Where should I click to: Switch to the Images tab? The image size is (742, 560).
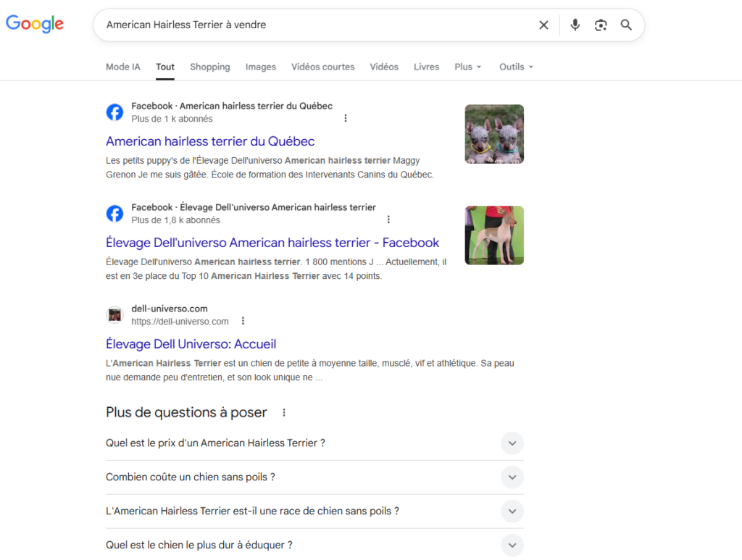tap(260, 67)
